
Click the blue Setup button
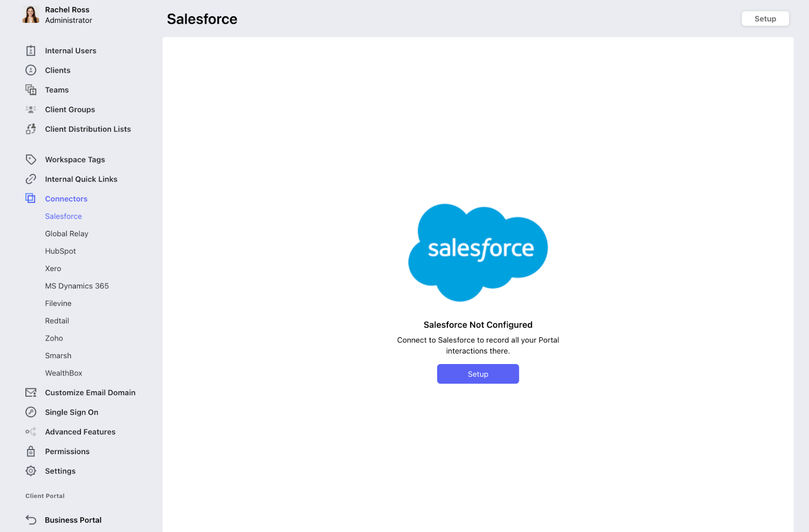click(x=478, y=374)
